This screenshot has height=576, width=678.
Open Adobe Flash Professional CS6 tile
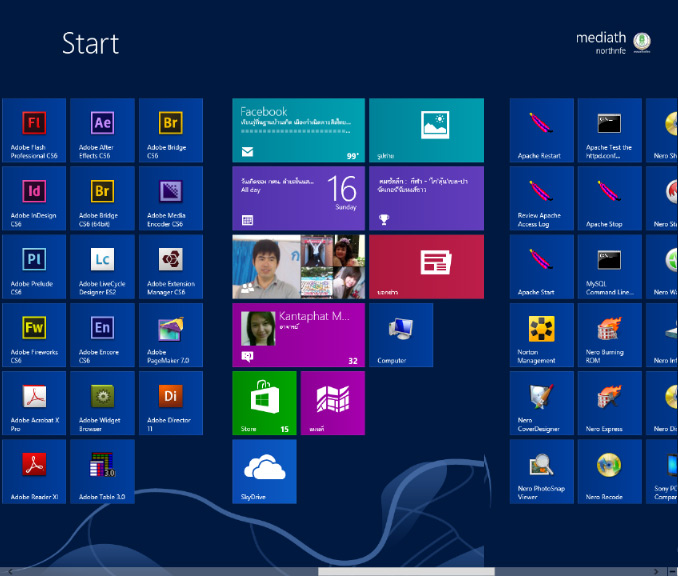pyautogui.click(x=34, y=130)
